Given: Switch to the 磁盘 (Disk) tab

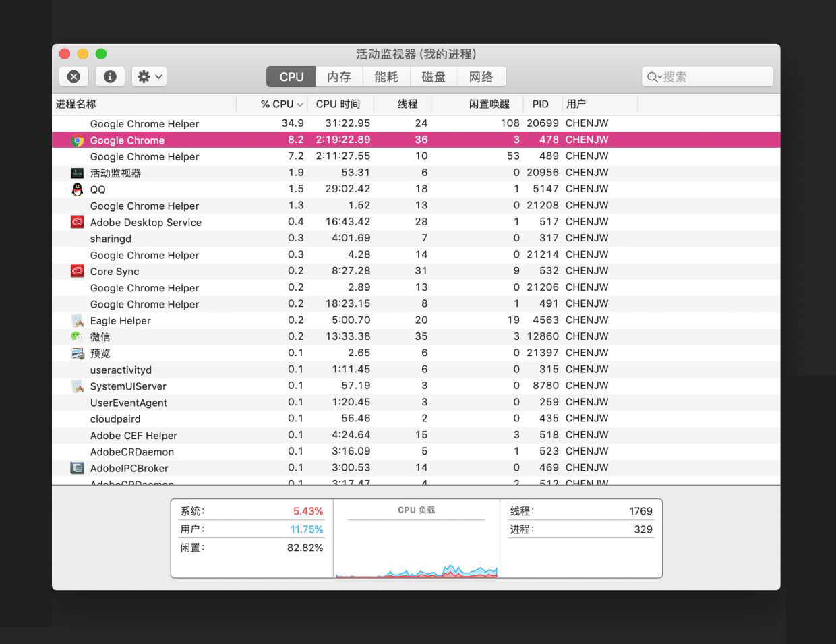Looking at the screenshot, I should pos(434,77).
